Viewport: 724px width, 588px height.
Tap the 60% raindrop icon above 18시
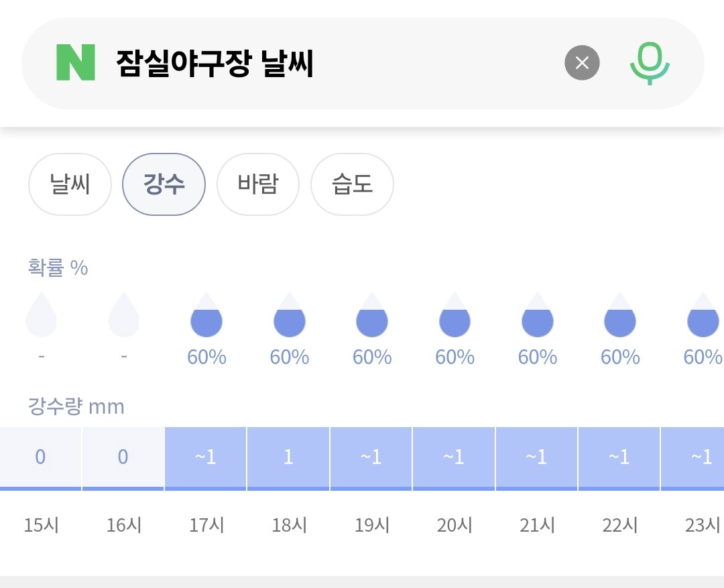289,314
